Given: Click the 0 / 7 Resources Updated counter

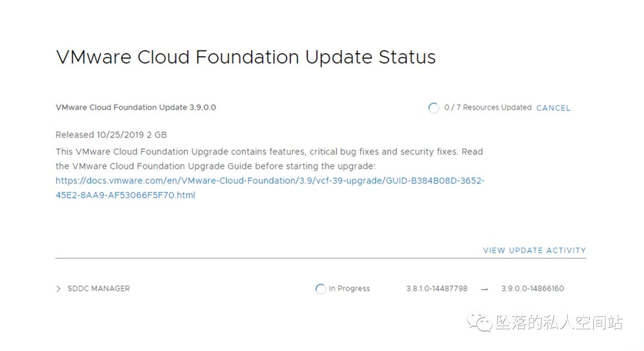Looking at the screenshot, I should coord(488,107).
